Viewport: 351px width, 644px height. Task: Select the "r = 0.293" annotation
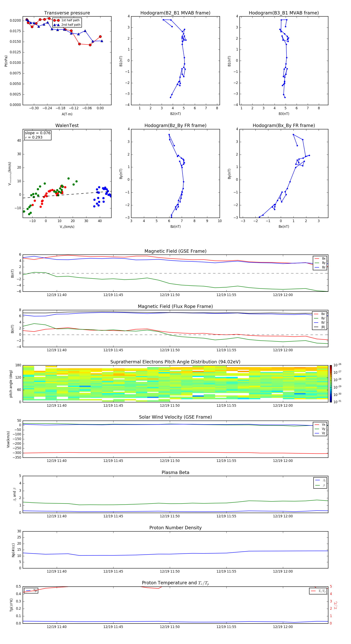coord(34,137)
